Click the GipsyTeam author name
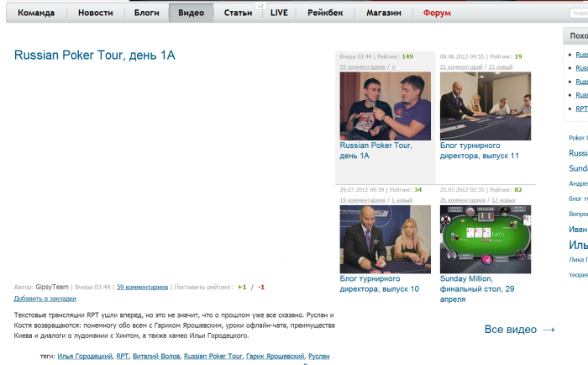This screenshot has width=588, height=365. 52,287
